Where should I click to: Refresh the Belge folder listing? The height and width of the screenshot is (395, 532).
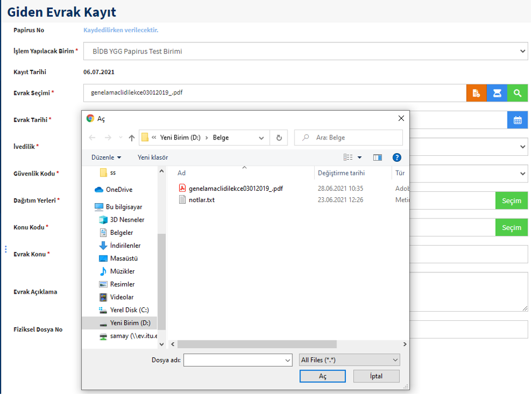pyautogui.click(x=279, y=137)
